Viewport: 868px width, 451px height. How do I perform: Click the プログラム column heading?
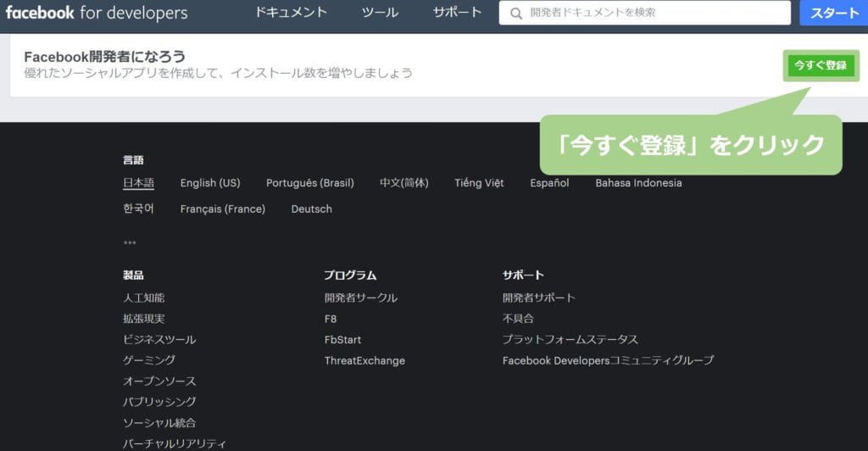[x=350, y=275]
